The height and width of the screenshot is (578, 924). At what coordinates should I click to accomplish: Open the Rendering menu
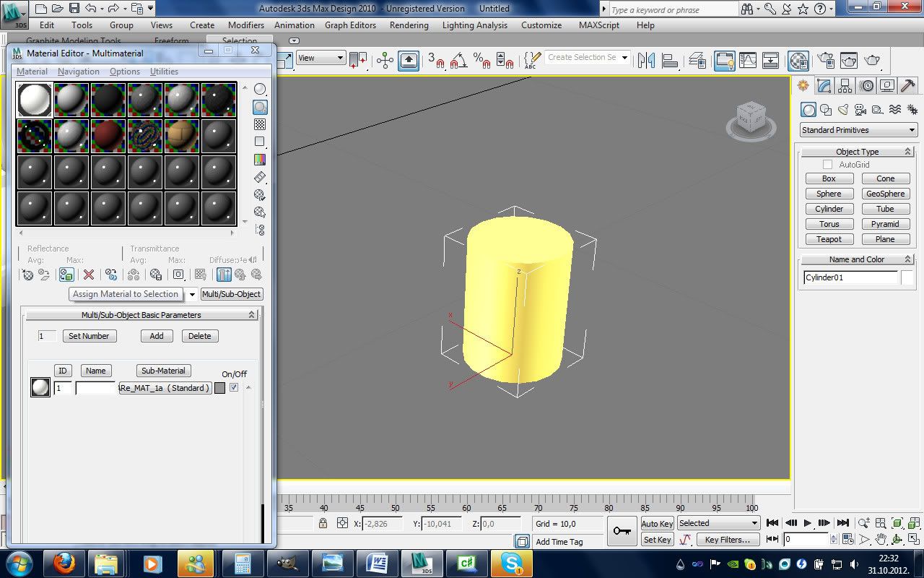point(409,25)
